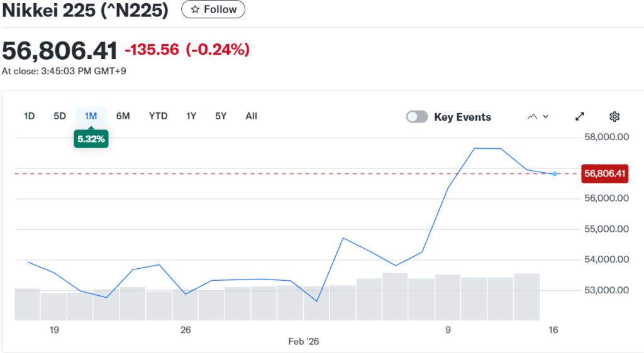The height and width of the screenshot is (353, 644).
Task: Select the 1M range tab
Action: (91, 116)
